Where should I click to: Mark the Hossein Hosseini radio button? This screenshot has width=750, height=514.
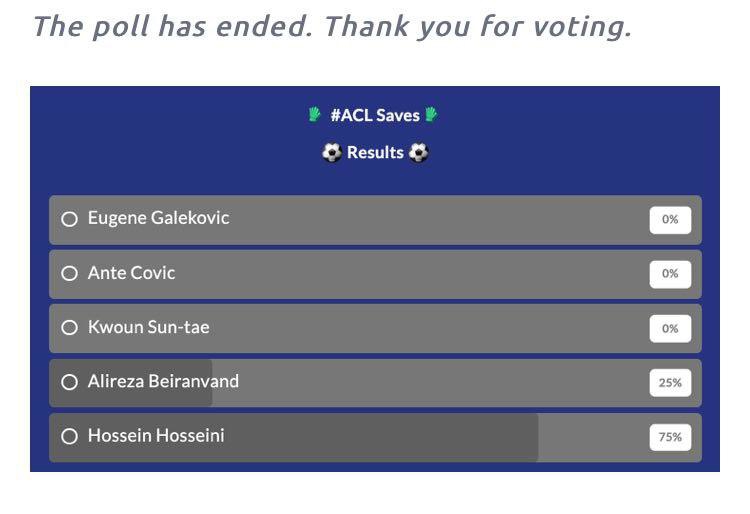coord(69,436)
